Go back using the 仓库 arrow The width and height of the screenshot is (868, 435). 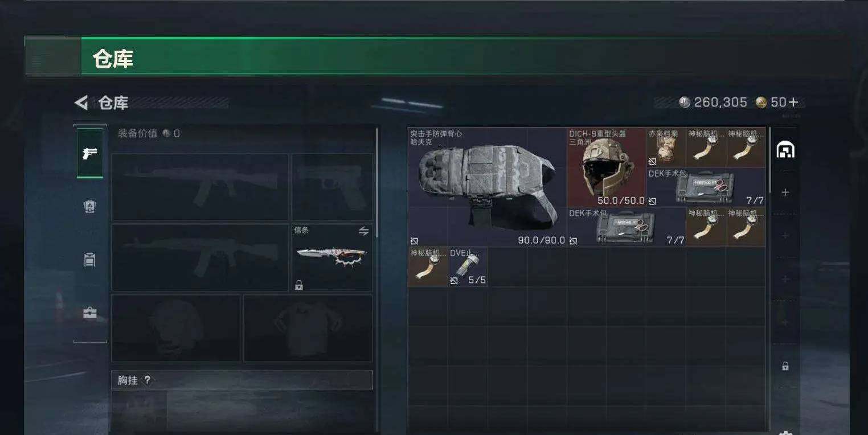coord(81,103)
